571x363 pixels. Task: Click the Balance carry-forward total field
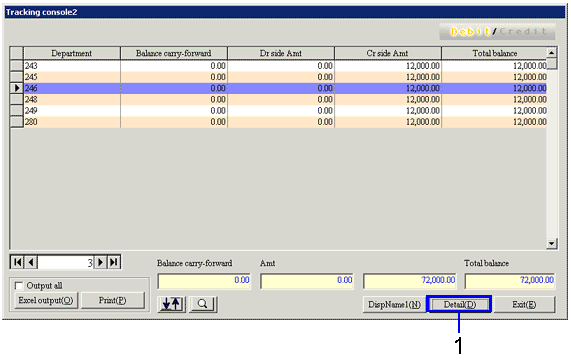[204, 281]
